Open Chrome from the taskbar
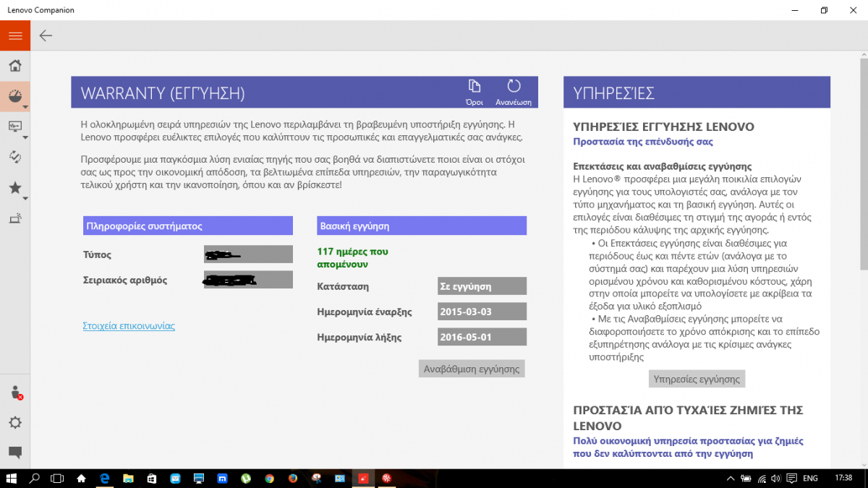The image size is (868, 488). pyautogui.click(x=269, y=478)
